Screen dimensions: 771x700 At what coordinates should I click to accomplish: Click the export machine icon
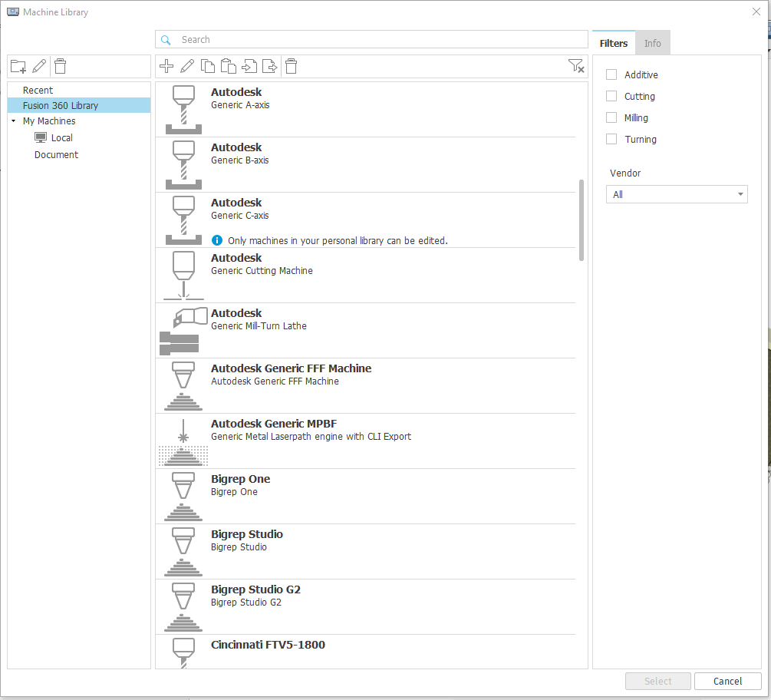pyautogui.click(x=270, y=66)
